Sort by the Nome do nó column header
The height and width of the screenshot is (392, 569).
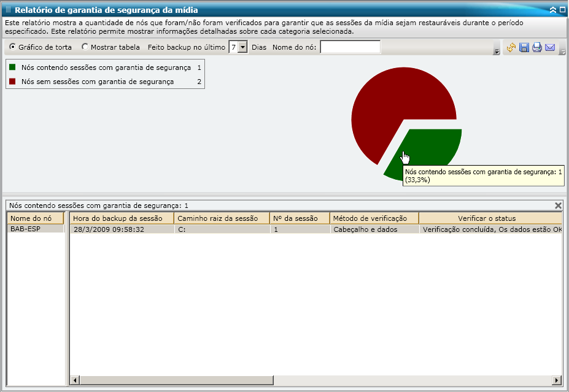coord(35,218)
